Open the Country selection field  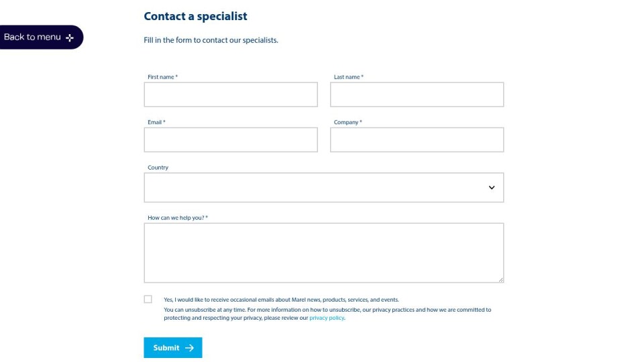323,188
